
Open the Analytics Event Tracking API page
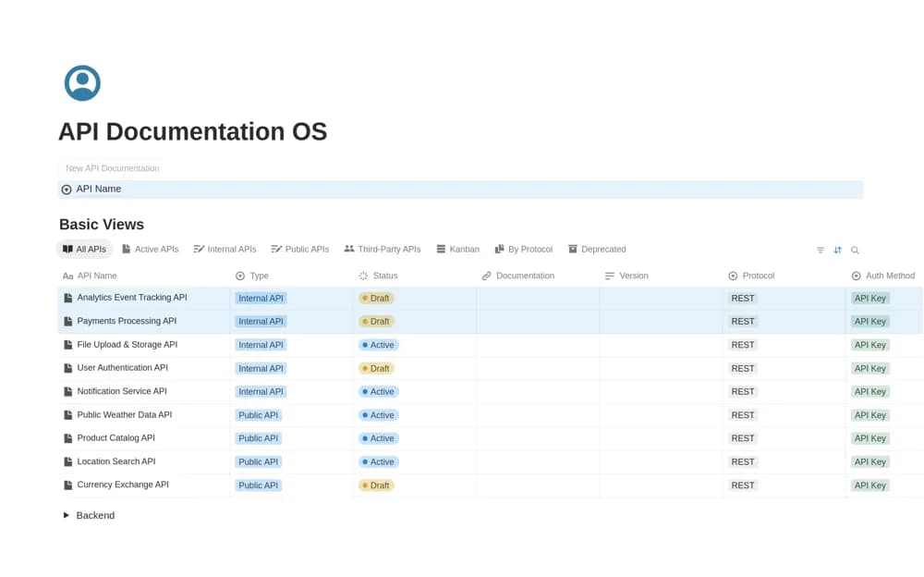[x=132, y=298]
